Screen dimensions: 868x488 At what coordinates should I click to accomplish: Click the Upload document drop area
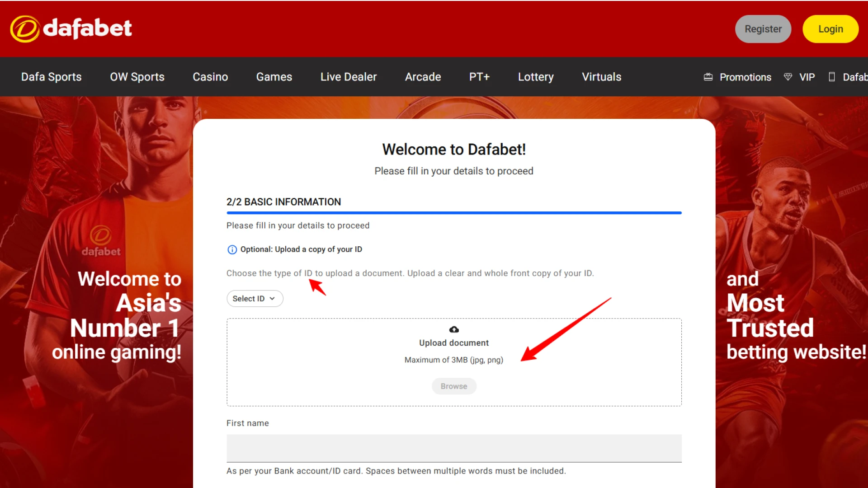(453, 362)
